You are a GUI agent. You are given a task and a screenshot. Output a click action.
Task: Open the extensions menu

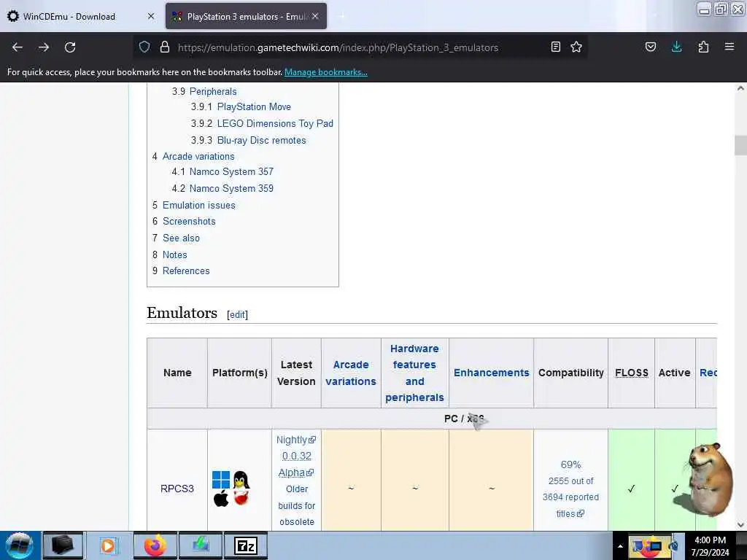point(703,47)
